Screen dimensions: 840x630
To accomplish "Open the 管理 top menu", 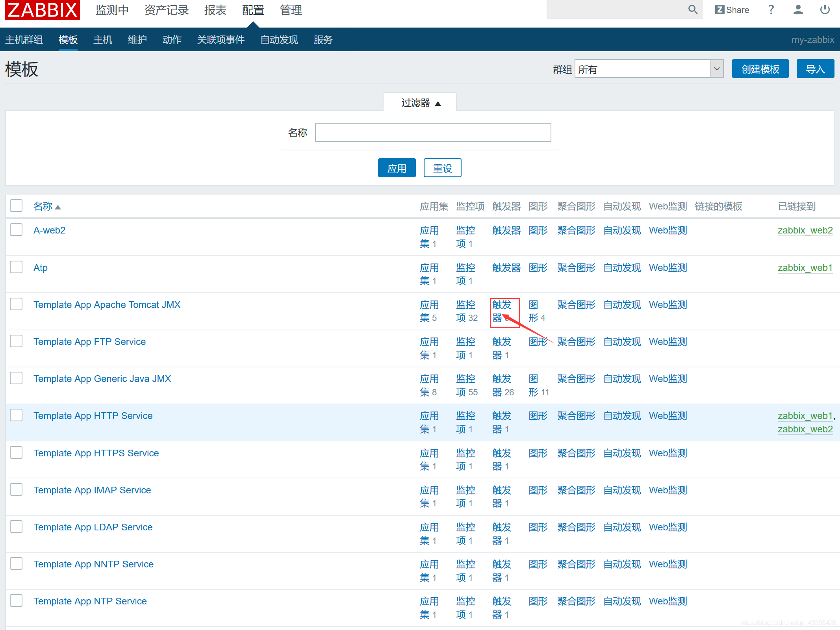I will [291, 10].
